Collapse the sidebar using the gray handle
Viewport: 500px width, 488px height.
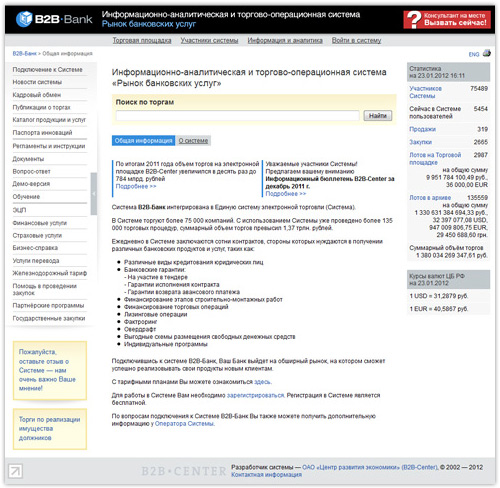(x=94, y=194)
